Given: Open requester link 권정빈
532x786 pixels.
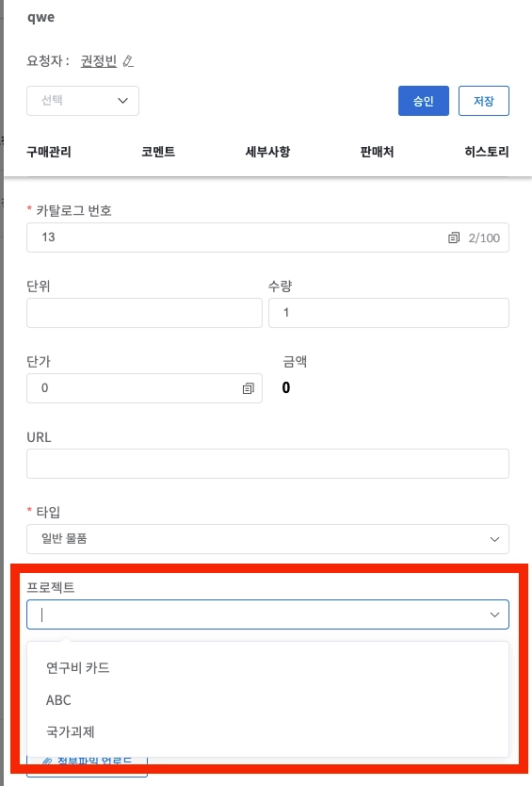Looking at the screenshot, I should [99, 61].
